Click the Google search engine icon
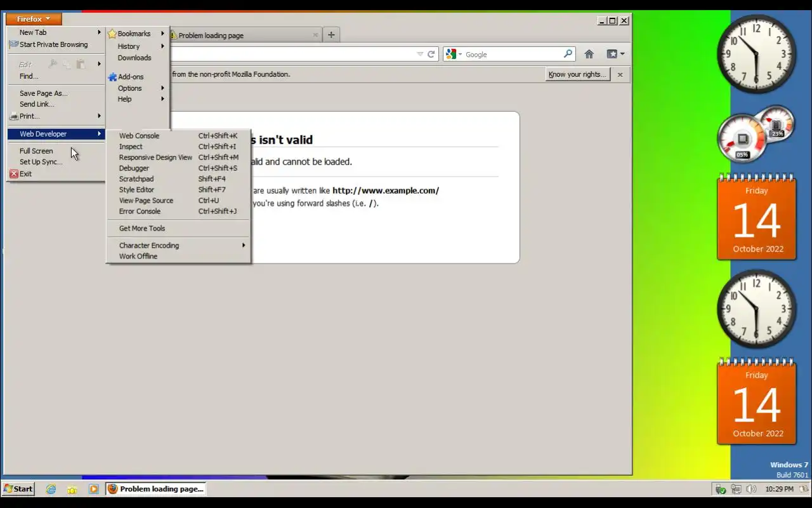The width and height of the screenshot is (812, 508). click(451, 55)
